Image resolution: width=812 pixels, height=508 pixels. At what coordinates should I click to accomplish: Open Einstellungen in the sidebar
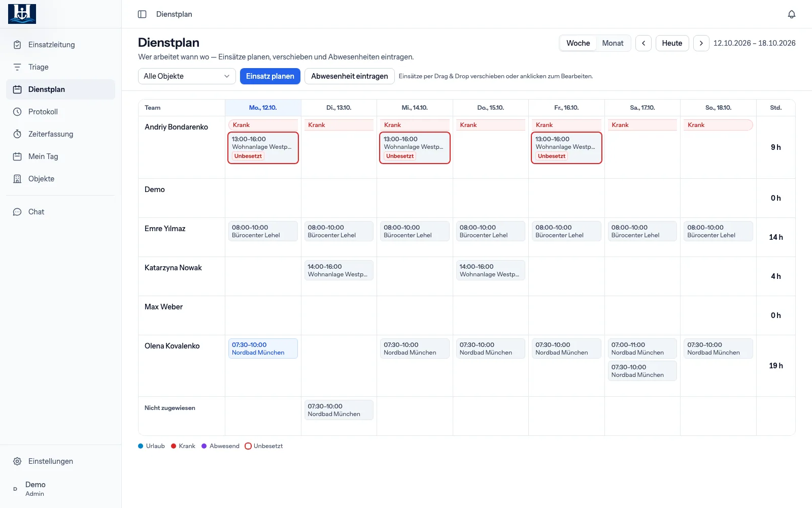point(60,461)
